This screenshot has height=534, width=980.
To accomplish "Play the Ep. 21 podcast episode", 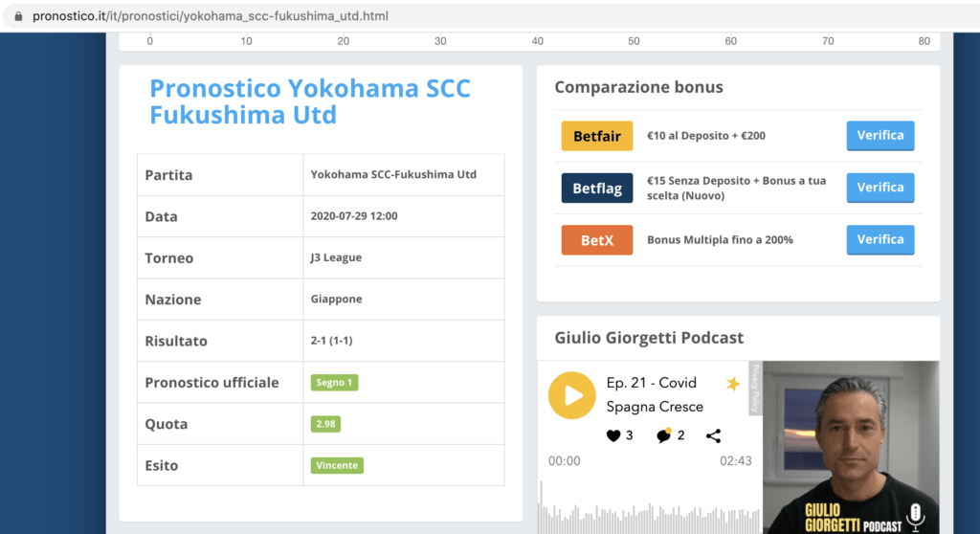I will tap(572, 395).
